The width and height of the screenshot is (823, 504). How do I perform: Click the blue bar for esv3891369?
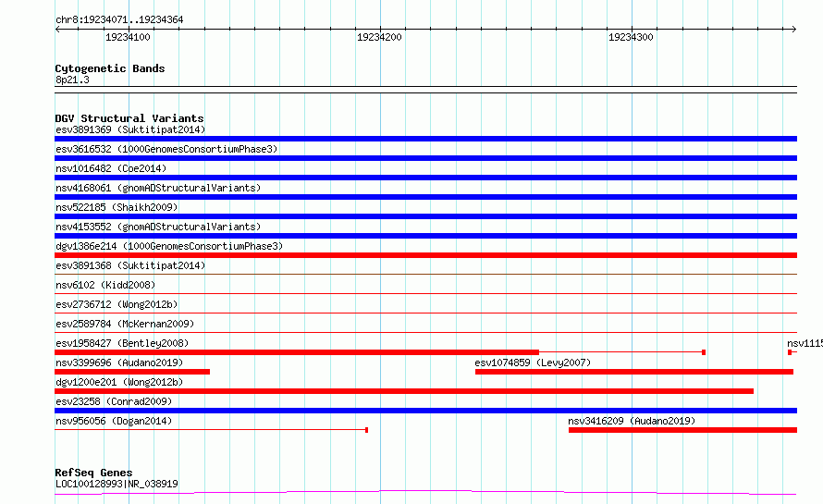click(425, 139)
